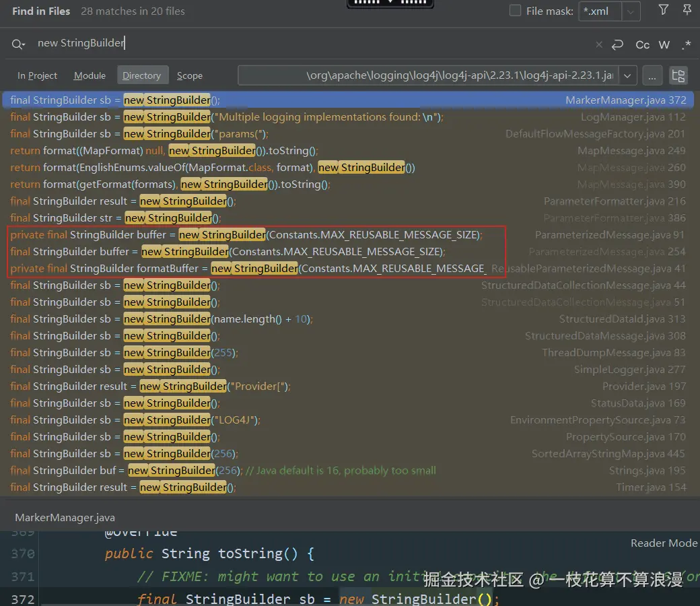Select the StructuredDataCollectionMessage.java 51 result

348,302
